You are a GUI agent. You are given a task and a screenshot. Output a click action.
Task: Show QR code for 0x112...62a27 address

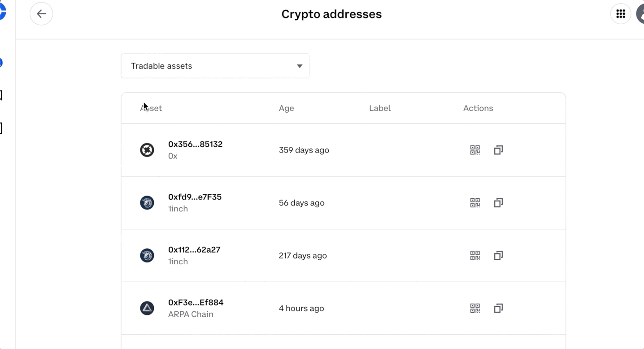pos(475,255)
